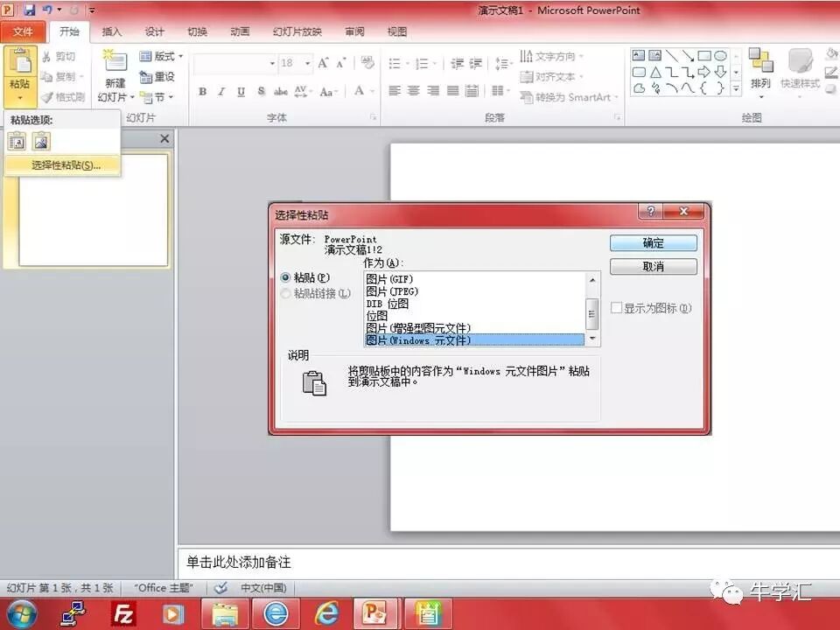Justify paragraph text
Viewport: 840px width, 630px height.
click(452, 90)
